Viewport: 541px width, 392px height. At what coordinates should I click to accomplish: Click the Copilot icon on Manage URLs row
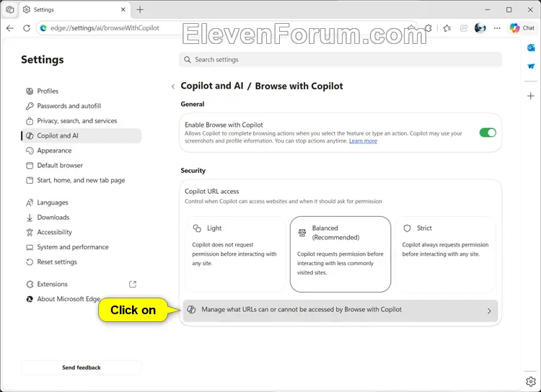(x=191, y=310)
